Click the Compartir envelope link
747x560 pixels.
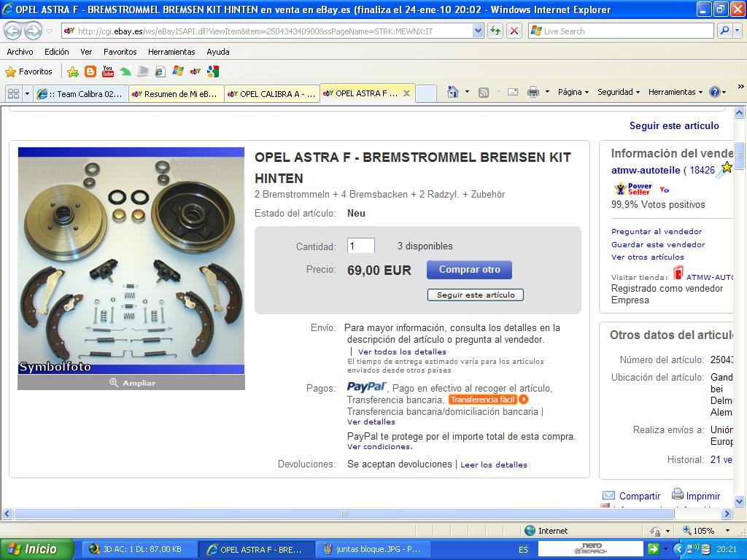(631, 496)
